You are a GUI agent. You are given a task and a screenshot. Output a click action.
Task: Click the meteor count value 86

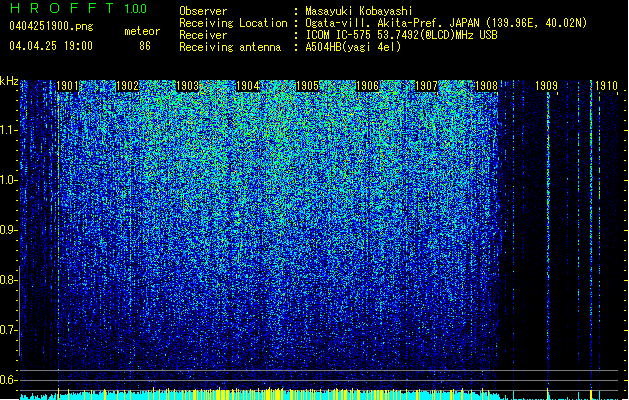pyautogui.click(x=145, y=46)
